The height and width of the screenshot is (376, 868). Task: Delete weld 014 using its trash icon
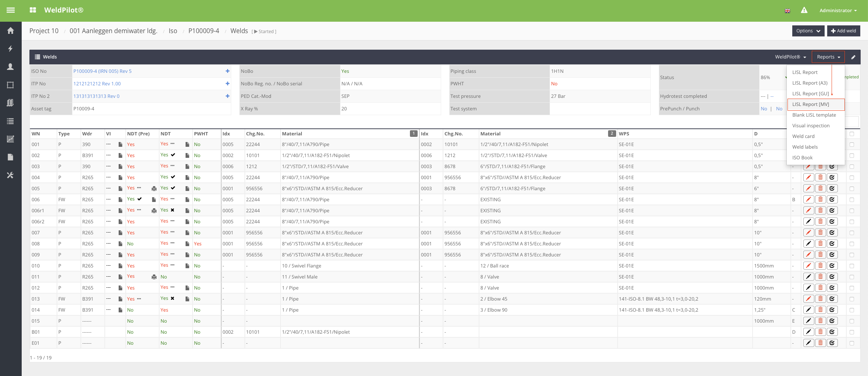(x=820, y=310)
